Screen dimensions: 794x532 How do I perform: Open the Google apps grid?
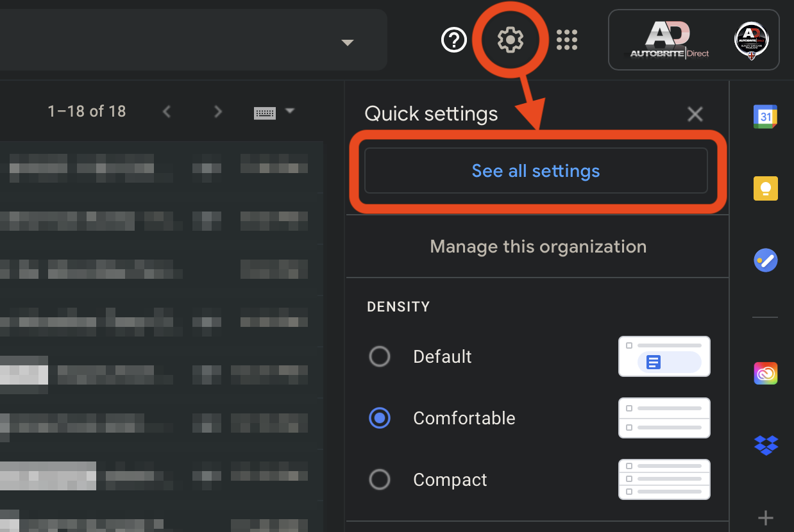[x=567, y=40]
